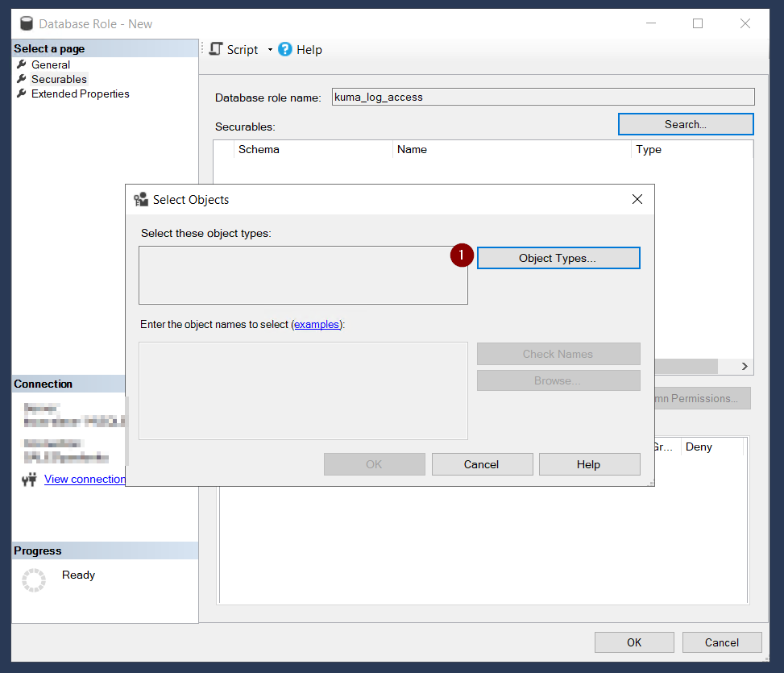Open the Securables page

tap(59, 79)
